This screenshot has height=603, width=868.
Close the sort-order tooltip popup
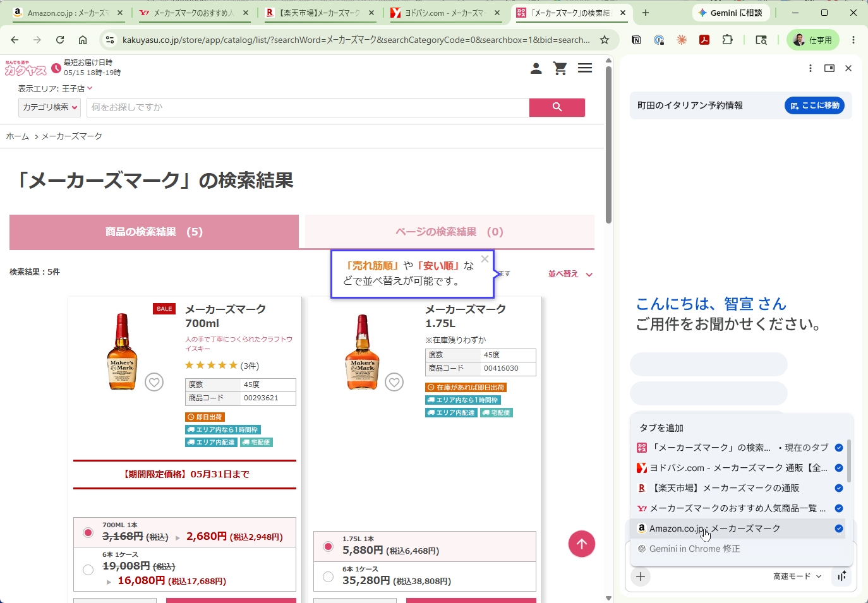pos(485,259)
